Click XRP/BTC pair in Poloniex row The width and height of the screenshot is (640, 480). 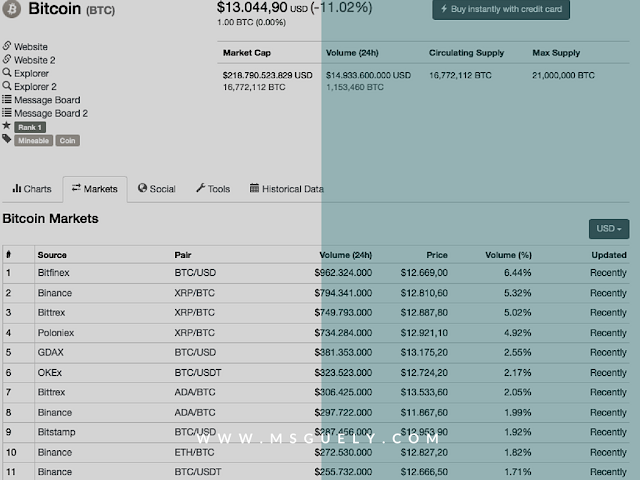coord(194,333)
